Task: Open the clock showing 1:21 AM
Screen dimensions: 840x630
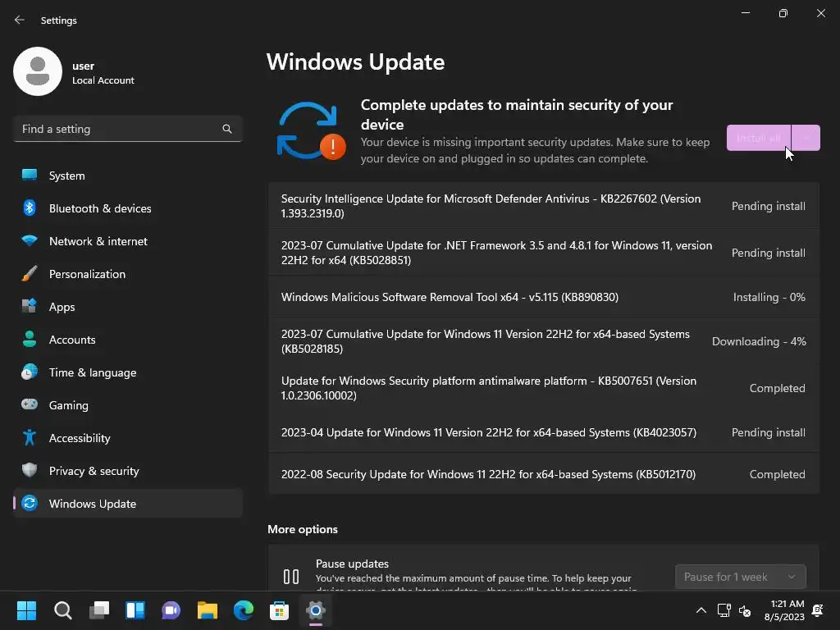Action: (x=784, y=610)
